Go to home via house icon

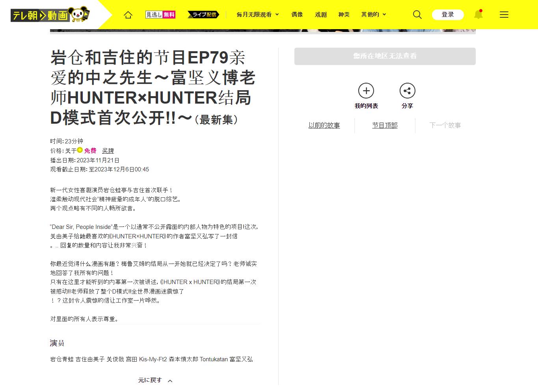(128, 15)
